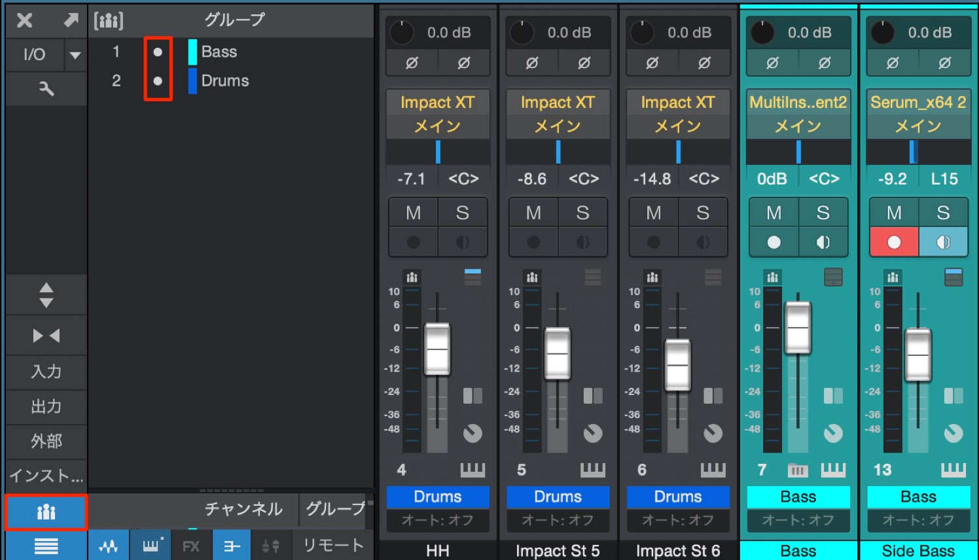Open the Drums group selector on HH channel
The width and height of the screenshot is (979, 560).
[438, 497]
